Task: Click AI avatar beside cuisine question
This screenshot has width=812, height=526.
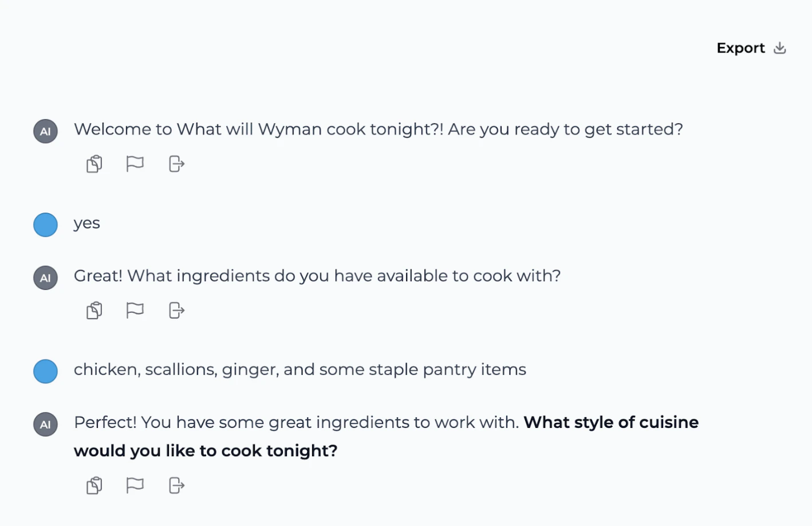Action: pyautogui.click(x=45, y=425)
